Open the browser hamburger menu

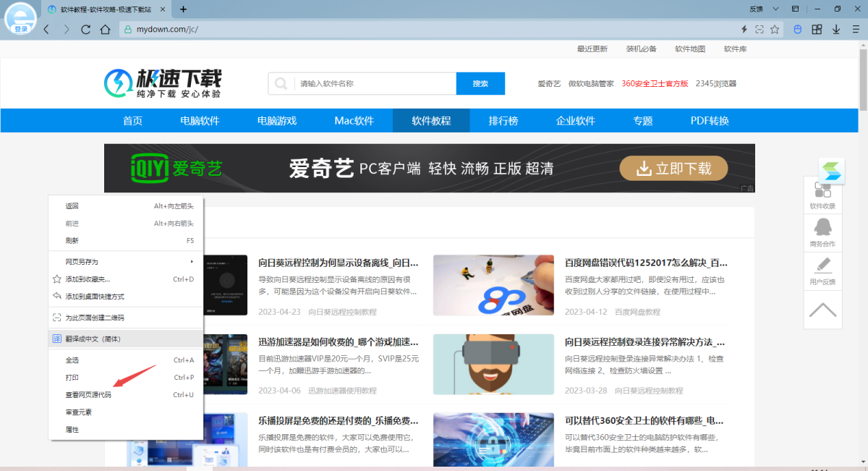(856, 30)
